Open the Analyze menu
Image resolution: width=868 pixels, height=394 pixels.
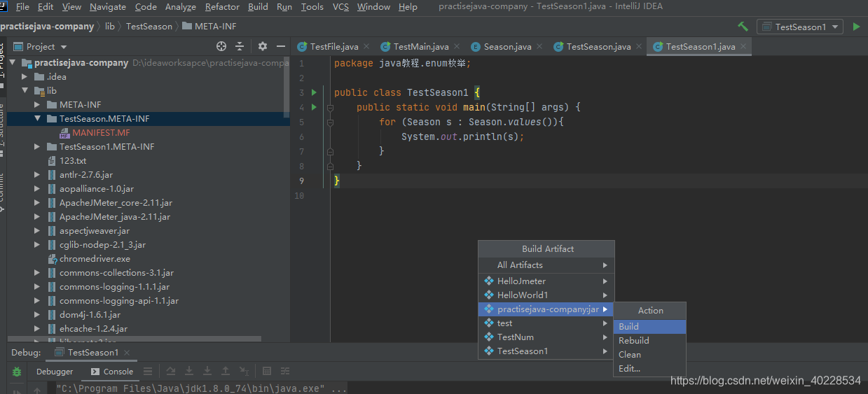tap(181, 7)
